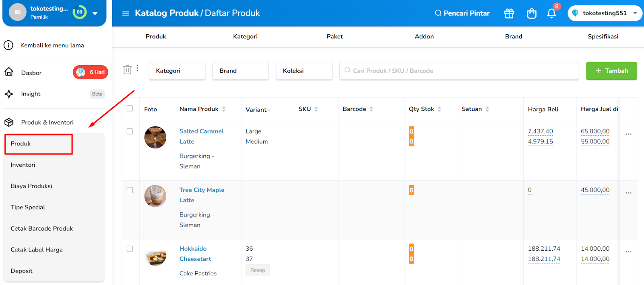Image resolution: width=644 pixels, height=285 pixels.
Task: Open row actions for Salted Caramel Latte
Action: tap(628, 134)
